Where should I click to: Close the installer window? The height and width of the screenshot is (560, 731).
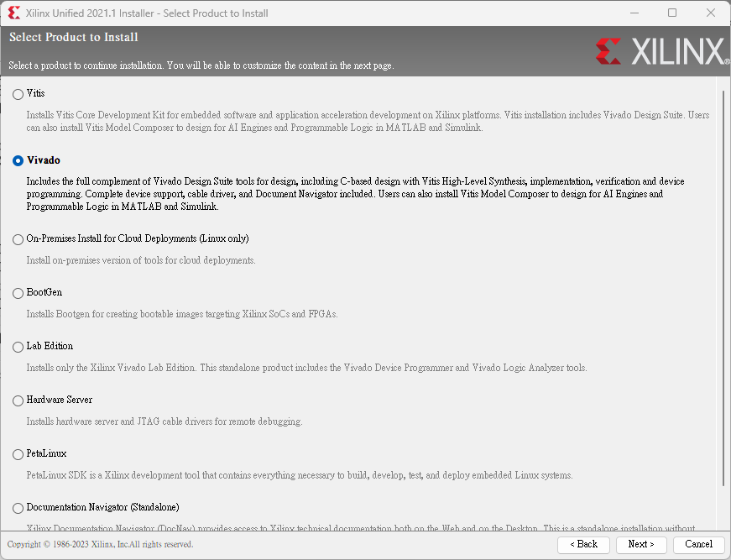coord(711,13)
